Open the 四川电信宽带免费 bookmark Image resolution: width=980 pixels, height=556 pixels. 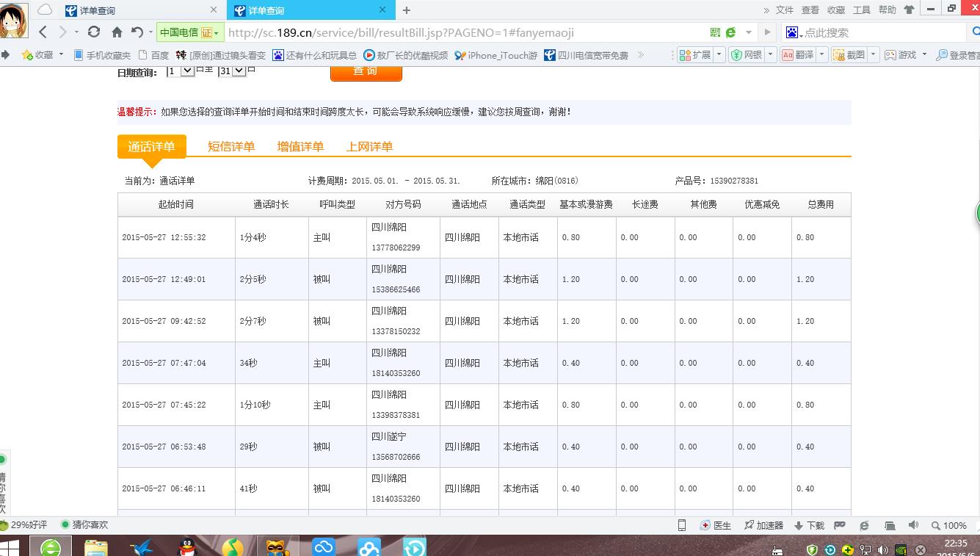586,55
